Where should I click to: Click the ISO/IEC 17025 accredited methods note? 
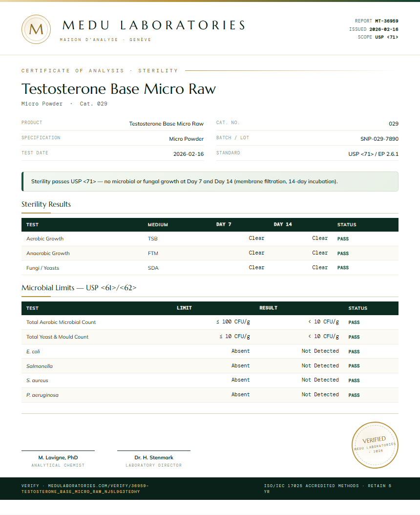[327, 489]
